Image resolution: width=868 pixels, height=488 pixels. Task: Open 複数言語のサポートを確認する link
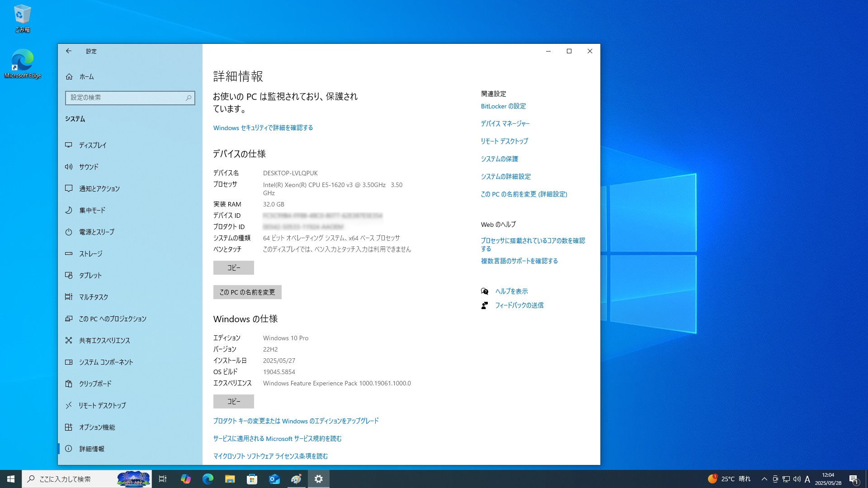coord(519,261)
